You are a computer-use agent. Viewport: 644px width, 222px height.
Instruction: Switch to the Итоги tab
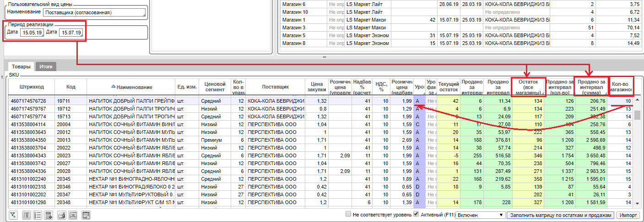point(45,67)
